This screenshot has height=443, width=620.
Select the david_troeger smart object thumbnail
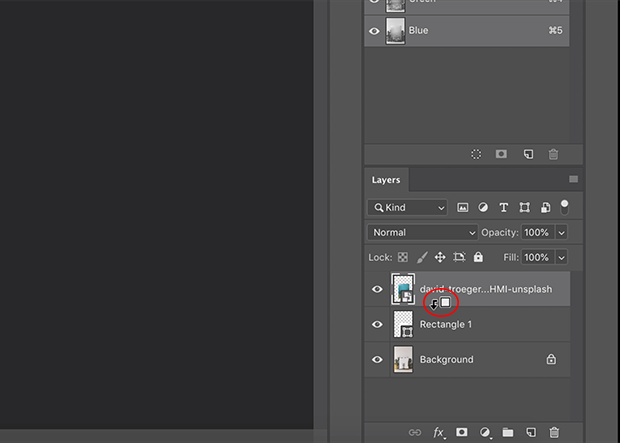(403, 289)
